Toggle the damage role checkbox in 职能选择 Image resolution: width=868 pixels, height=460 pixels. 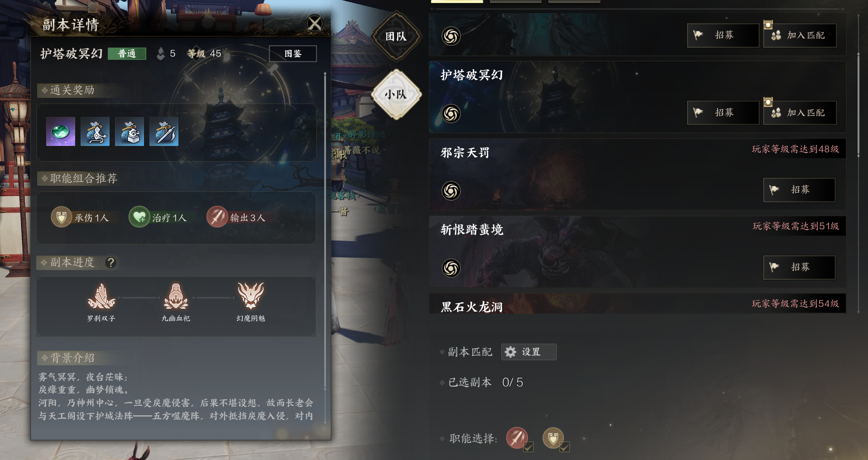point(528,447)
